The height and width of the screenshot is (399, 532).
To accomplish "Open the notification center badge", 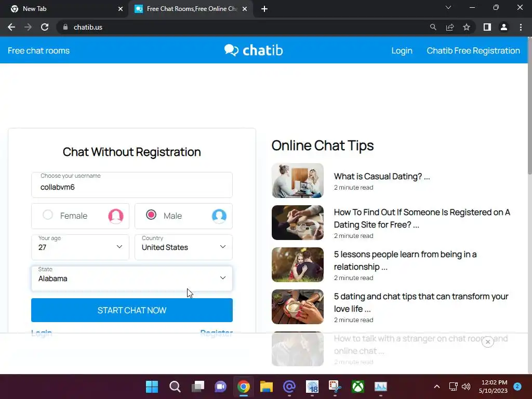I will [x=517, y=386].
